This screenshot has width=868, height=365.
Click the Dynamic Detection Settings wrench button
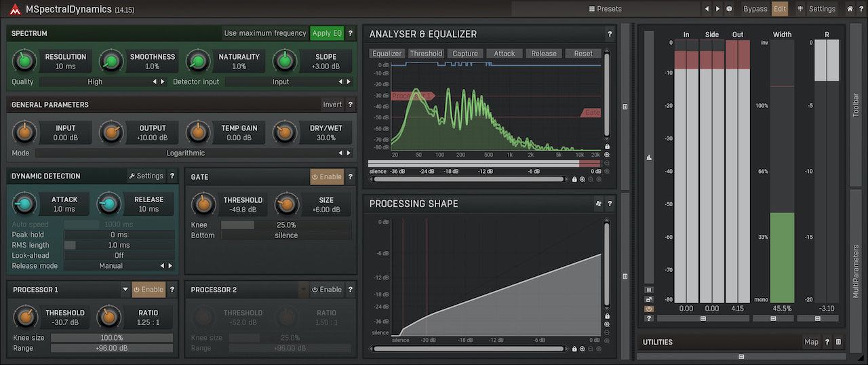(146, 176)
